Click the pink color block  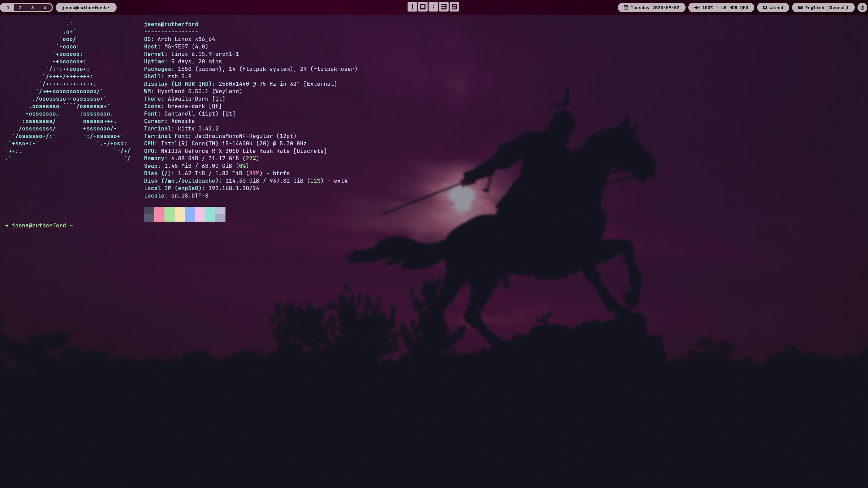click(159, 214)
